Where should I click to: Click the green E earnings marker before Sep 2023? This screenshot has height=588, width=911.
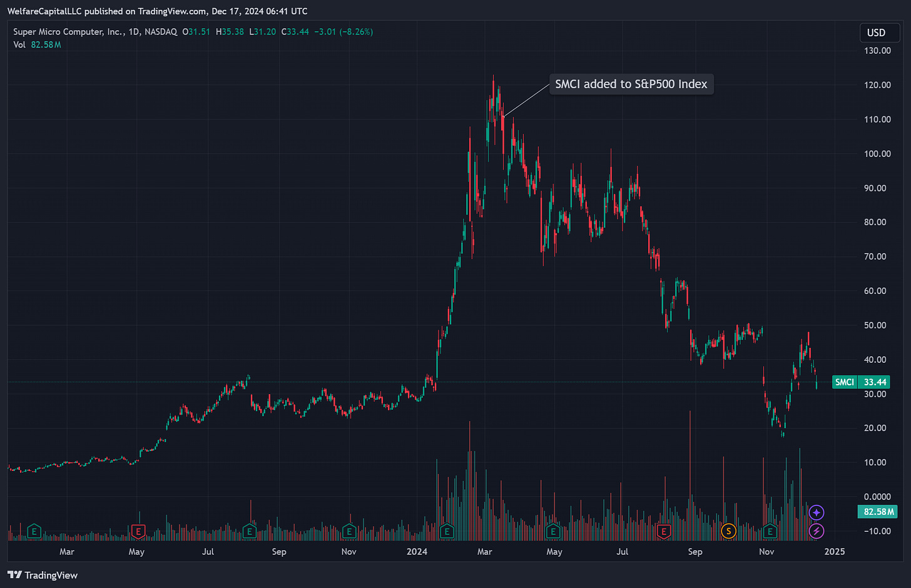(x=249, y=532)
